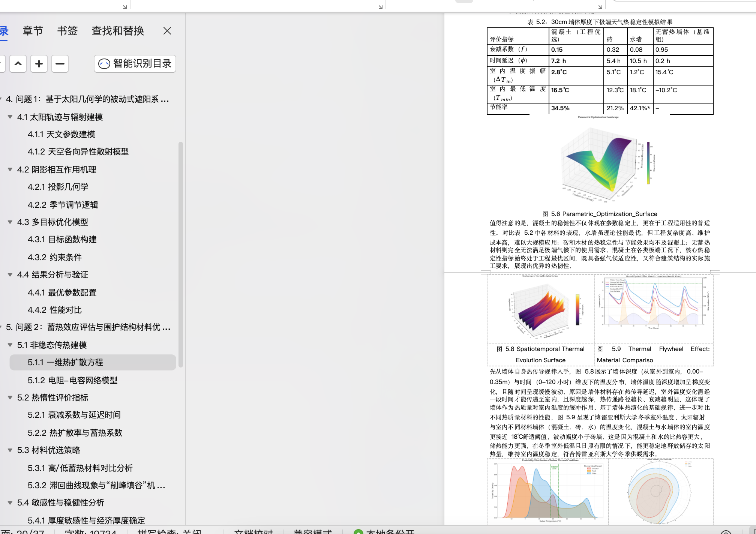Click the up arrow outline button

pos(18,64)
